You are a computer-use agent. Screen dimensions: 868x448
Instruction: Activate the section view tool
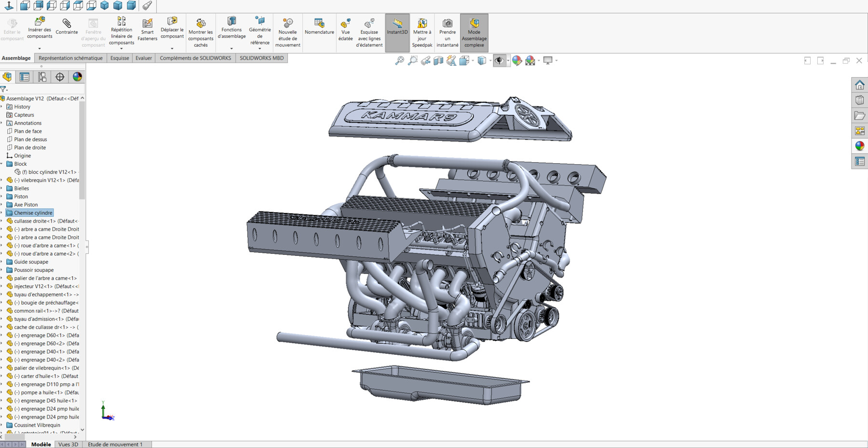coord(437,60)
